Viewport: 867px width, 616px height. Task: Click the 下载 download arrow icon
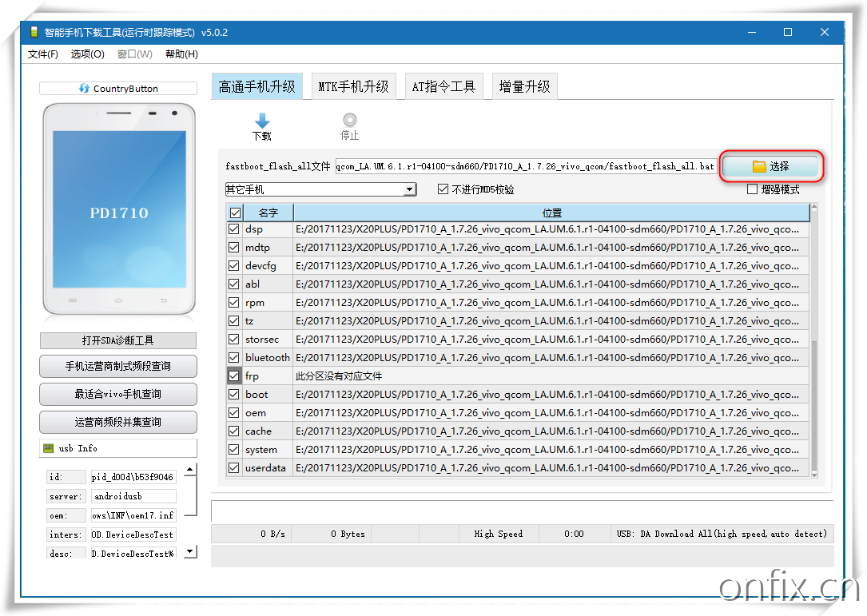point(262,120)
